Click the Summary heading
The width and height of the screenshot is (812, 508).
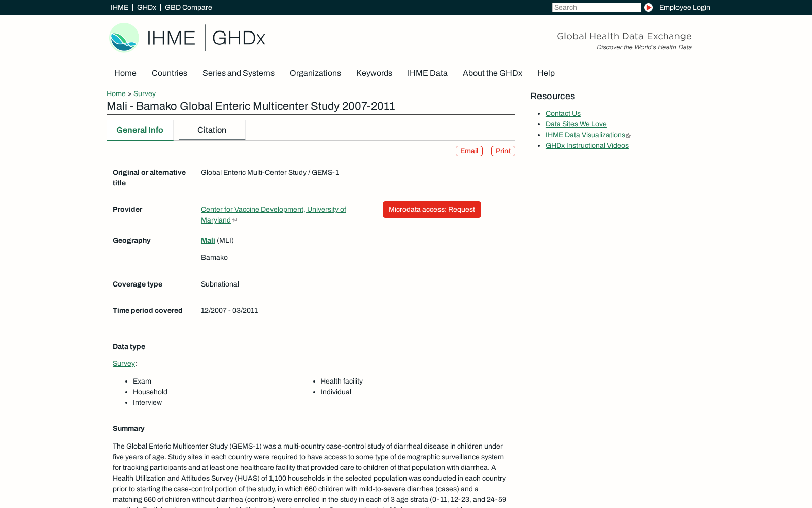[128, 428]
